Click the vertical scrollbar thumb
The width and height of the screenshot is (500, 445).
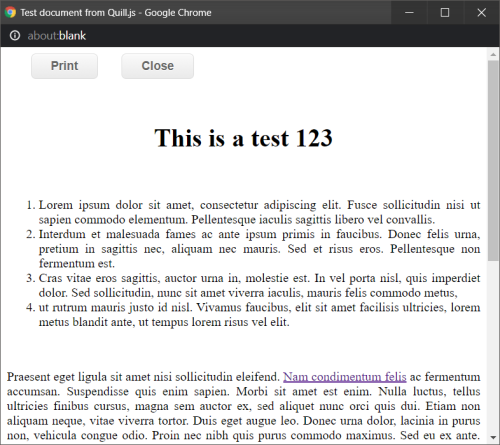[x=493, y=161]
